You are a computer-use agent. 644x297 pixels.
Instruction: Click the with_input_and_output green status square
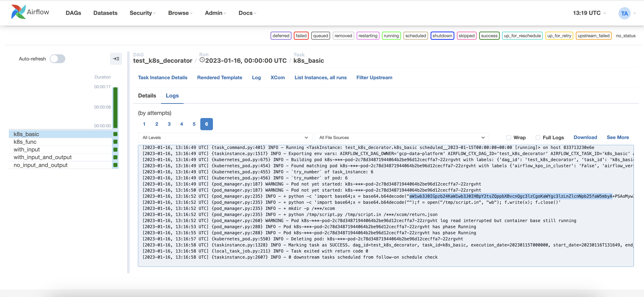click(115, 157)
